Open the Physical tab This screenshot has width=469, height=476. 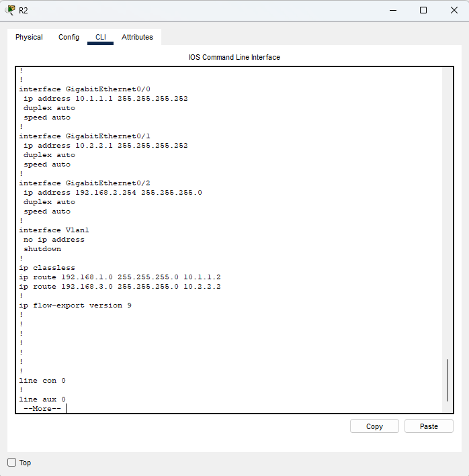29,37
